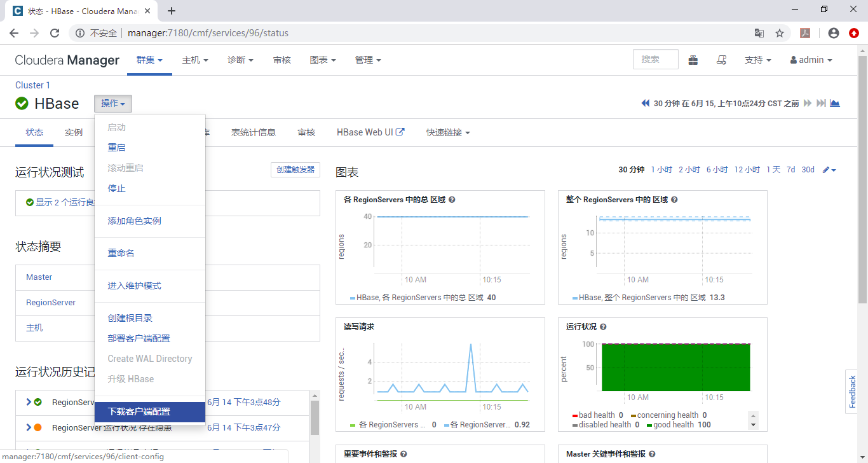Bookmark this page with the star icon
Viewport: 868px width, 463px height.
[780, 33]
